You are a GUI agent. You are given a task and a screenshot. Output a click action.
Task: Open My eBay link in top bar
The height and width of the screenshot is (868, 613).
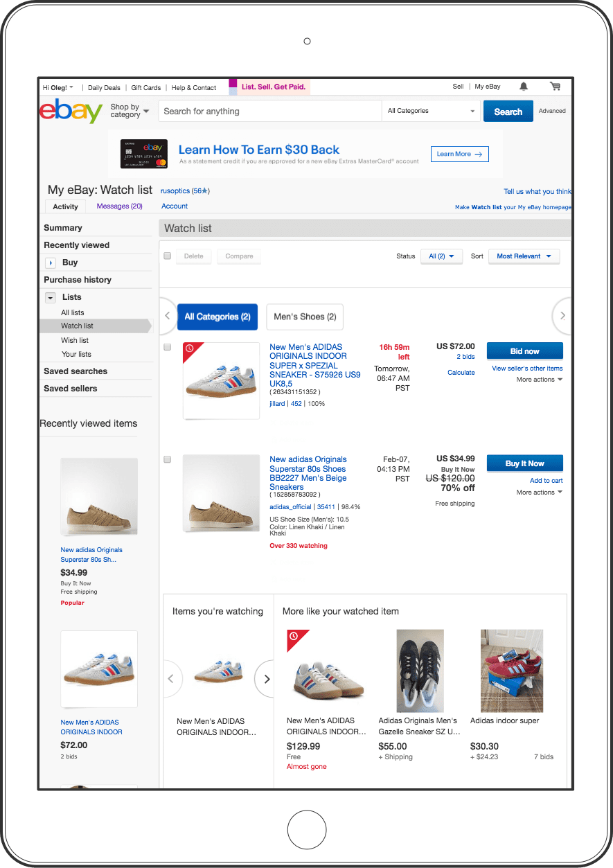[488, 87]
